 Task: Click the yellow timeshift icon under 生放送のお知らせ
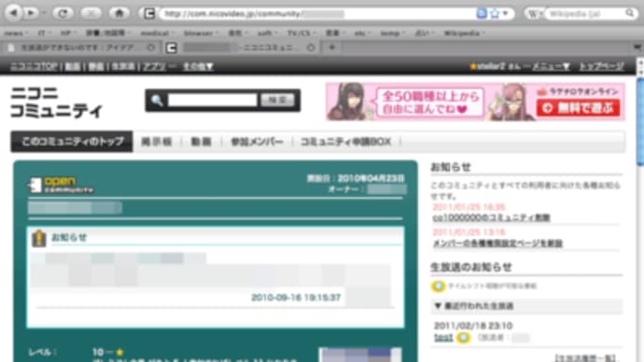pyautogui.click(x=439, y=286)
